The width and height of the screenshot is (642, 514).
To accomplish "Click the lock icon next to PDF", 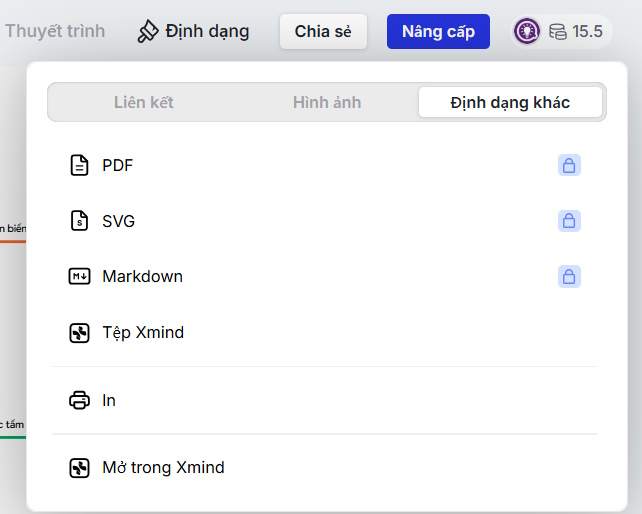I will (569, 165).
